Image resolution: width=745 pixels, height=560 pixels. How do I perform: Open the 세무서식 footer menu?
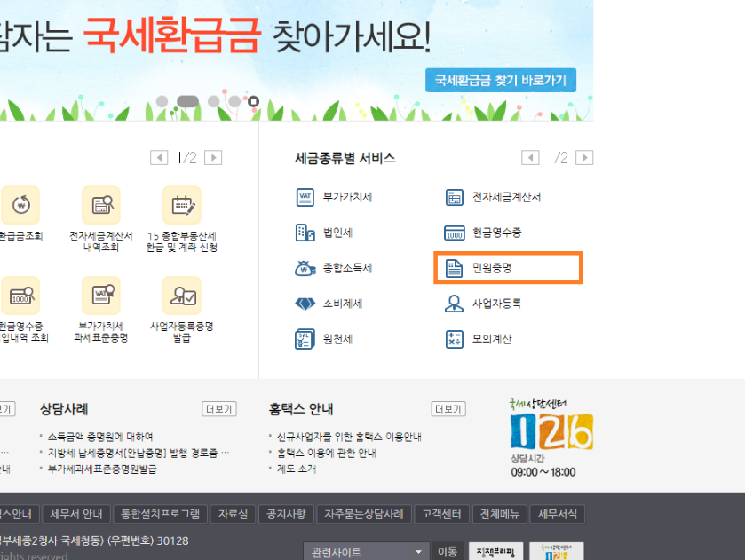point(558,514)
